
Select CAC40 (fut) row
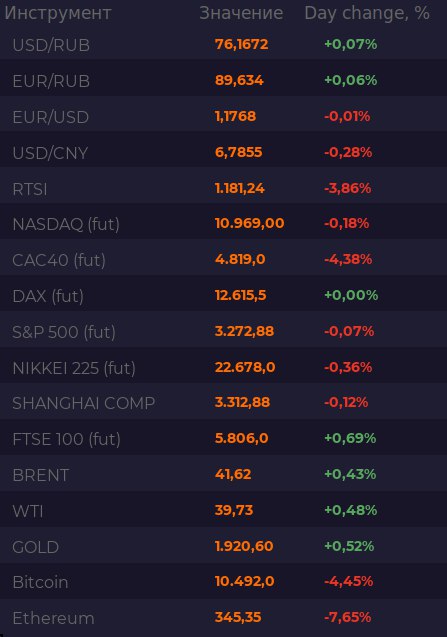point(224,260)
